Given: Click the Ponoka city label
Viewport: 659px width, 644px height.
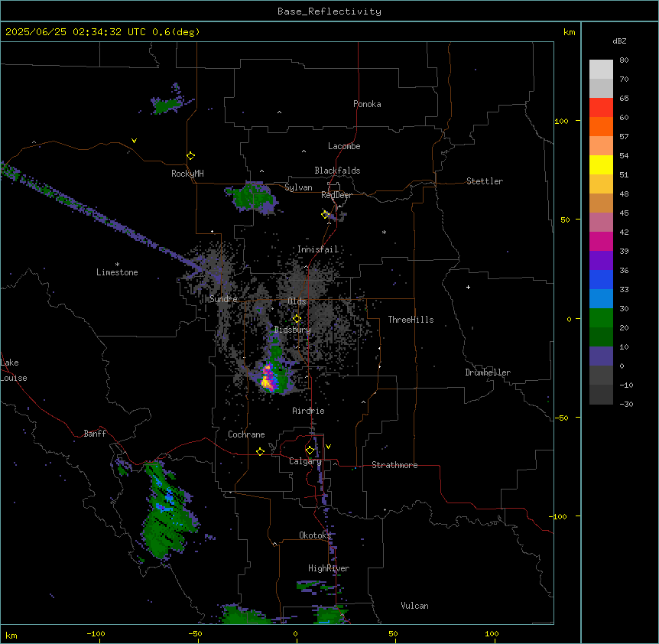Looking at the screenshot, I should 367,104.
